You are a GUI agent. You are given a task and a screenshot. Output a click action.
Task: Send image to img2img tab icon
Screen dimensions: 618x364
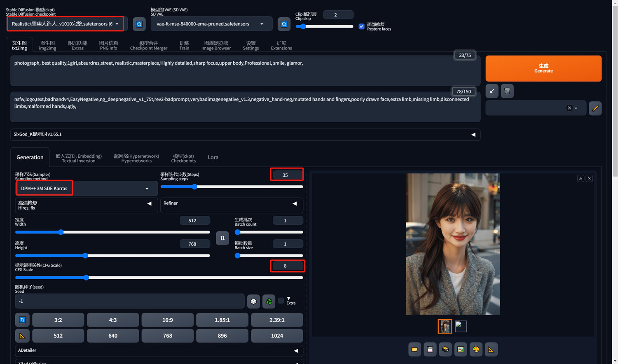point(461,350)
